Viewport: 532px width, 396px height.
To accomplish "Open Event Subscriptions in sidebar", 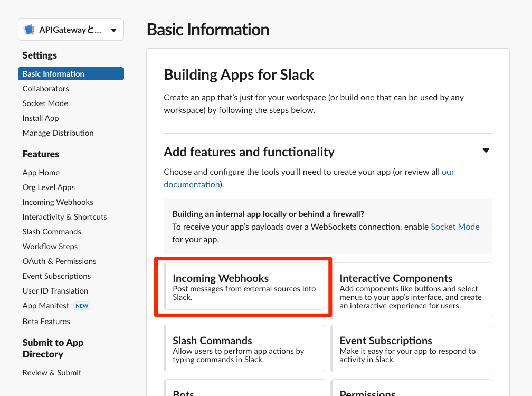I will (56, 276).
